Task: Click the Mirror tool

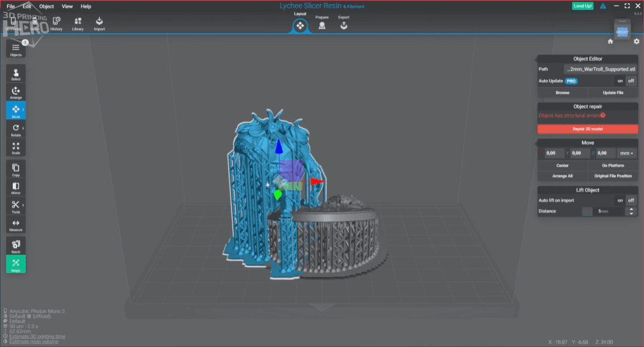Action: 16,188
